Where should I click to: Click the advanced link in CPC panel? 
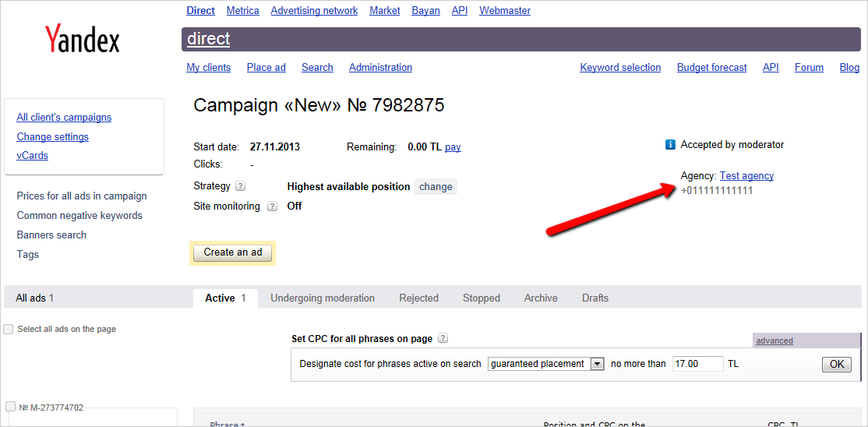click(x=774, y=341)
